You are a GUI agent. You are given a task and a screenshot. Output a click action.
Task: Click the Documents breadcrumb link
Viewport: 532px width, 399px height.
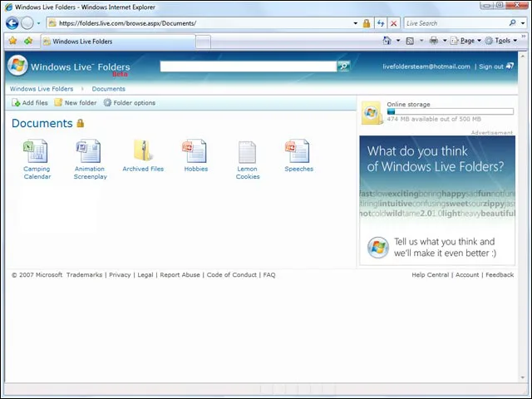pos(108,89)
